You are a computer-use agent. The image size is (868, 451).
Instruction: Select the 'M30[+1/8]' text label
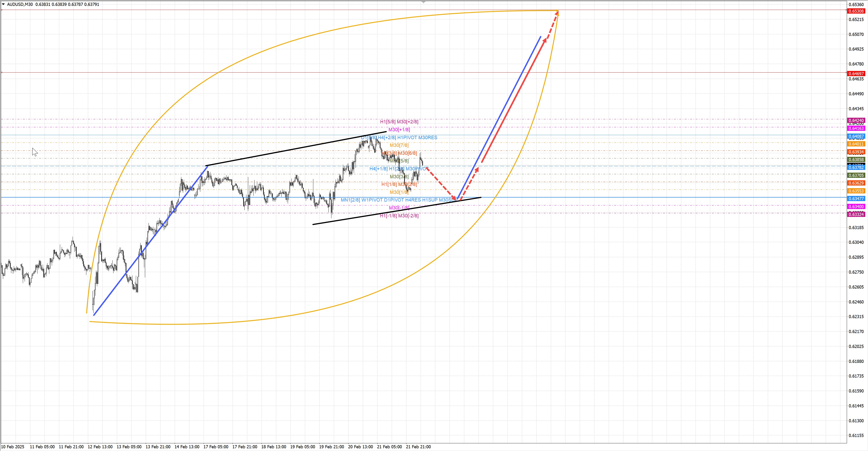coord(399,130)
